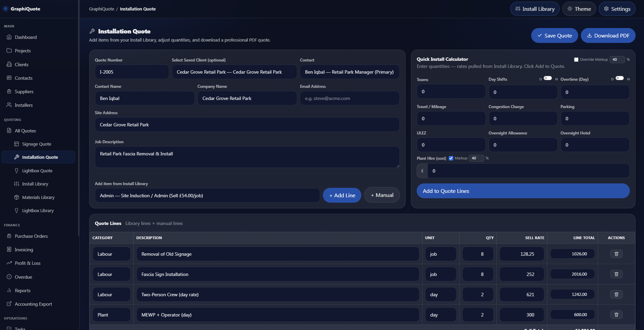Toggle Overtime (Day) day/night switch
Screen dimensions: 644x330
point(620,78)
